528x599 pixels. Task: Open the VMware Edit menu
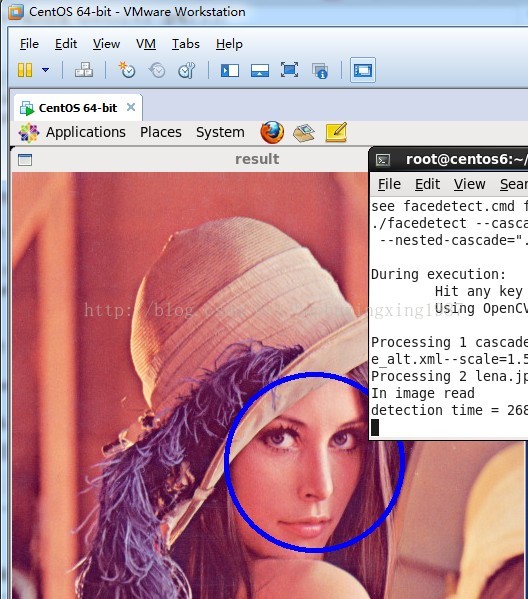(x=66, y=44)
